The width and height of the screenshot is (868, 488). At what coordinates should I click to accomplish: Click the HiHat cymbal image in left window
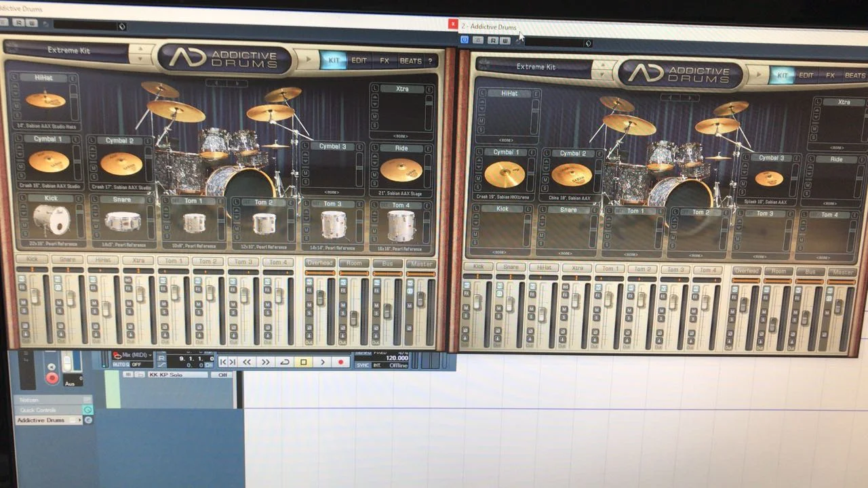tap(46, 100)
